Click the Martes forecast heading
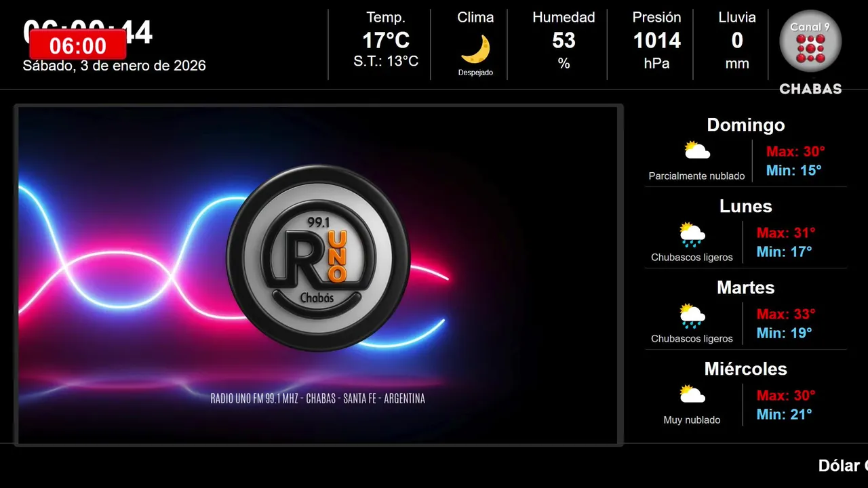Viewport: 868px width, 488px height. 746,287
